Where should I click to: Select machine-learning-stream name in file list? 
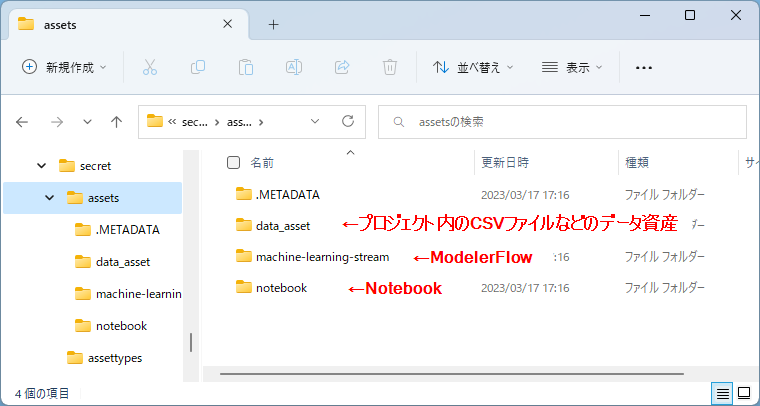[322, 257]
